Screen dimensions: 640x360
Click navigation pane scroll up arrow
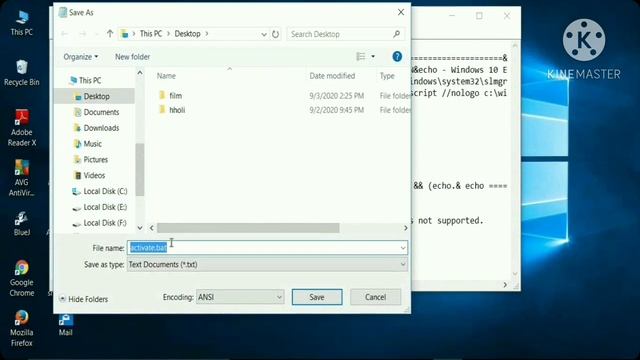[x=140, y=73]
